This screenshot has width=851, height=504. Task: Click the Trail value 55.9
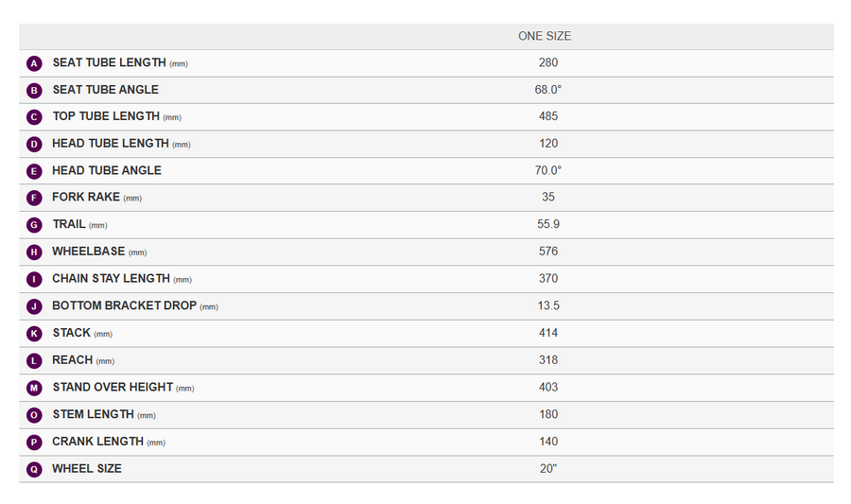click(x=548, y=225)
